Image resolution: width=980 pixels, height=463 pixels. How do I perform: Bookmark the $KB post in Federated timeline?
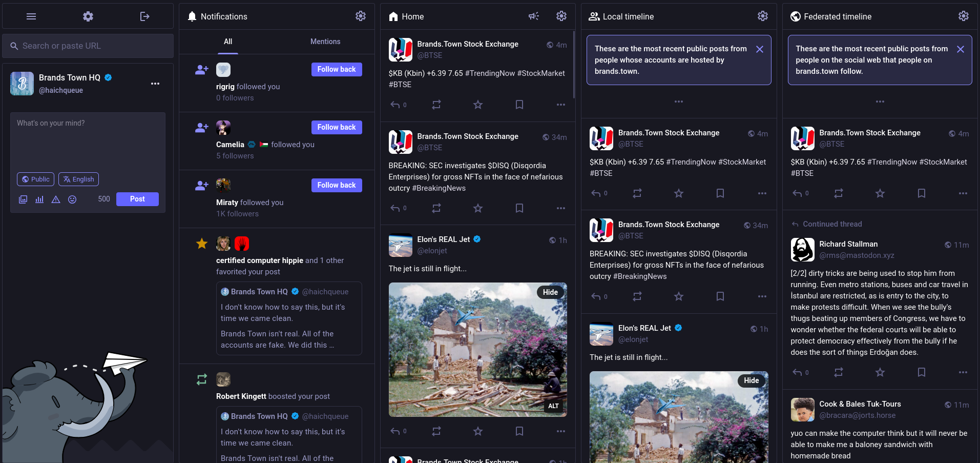[x=922, y=193]
